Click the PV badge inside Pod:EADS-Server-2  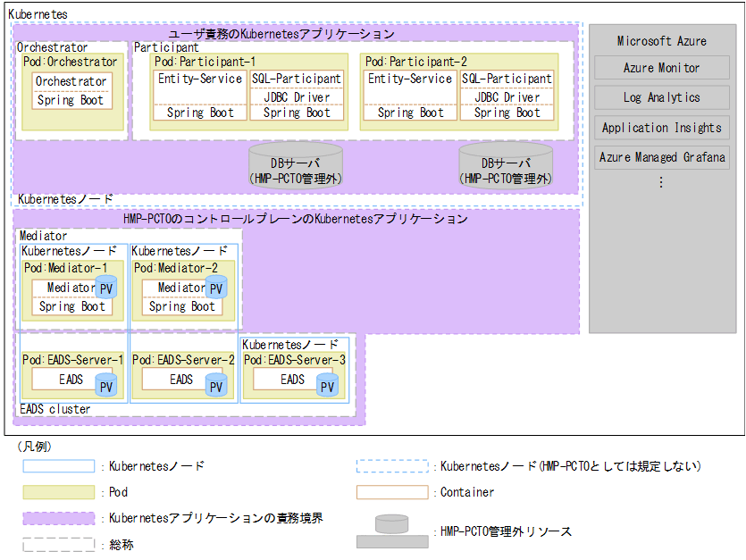pos(214,385)
